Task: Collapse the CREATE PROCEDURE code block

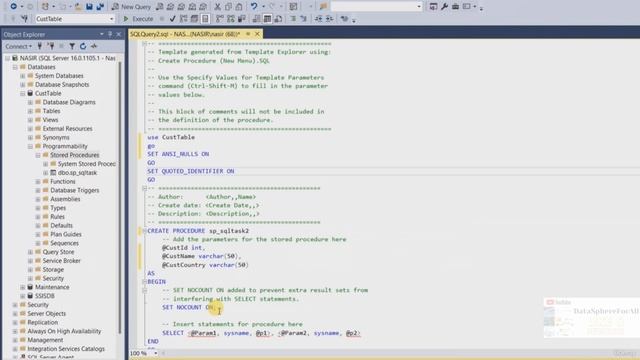Action: tap(144, 231)
